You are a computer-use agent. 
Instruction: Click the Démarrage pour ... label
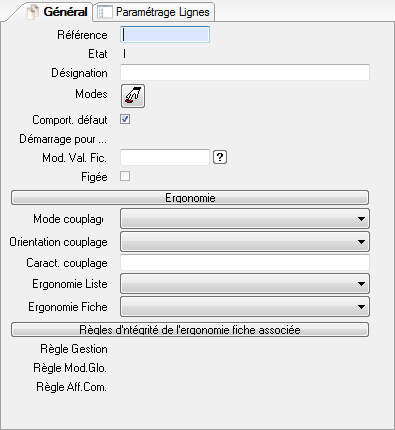point(63,139)
